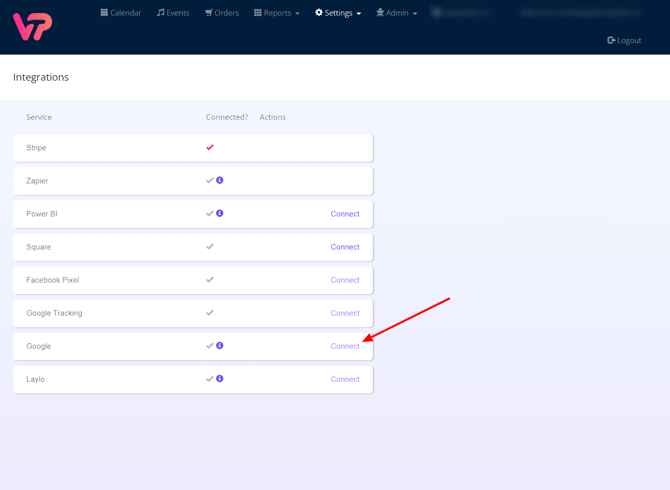670x490 pixels.
Task: Click the pink Stripe connected checkmark
Action: pyautogui.click(x=210, y=147)
